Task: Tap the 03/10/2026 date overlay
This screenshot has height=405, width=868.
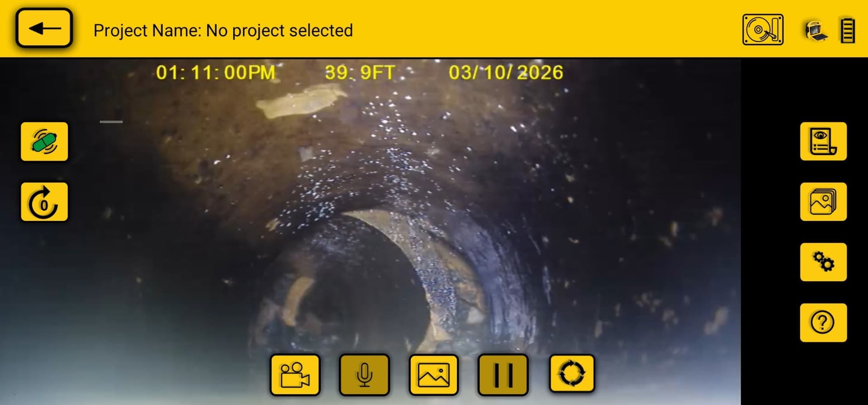Action: (x=506, y=72)
